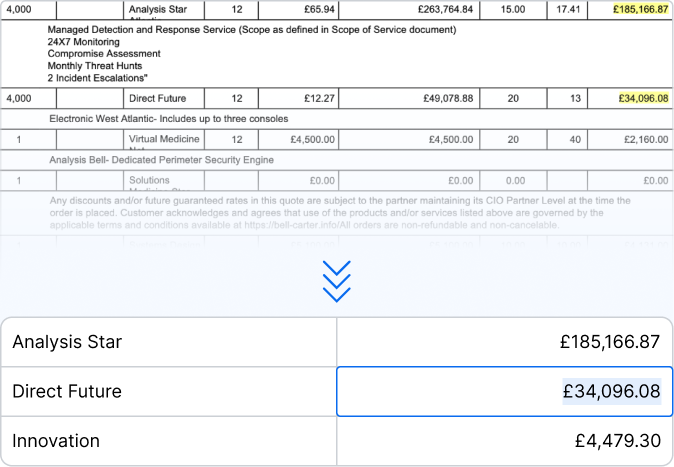
Task: Select the highlighted £34,096.08 amount in the quote
Action: pyautogui.click(x=643, y=98)
